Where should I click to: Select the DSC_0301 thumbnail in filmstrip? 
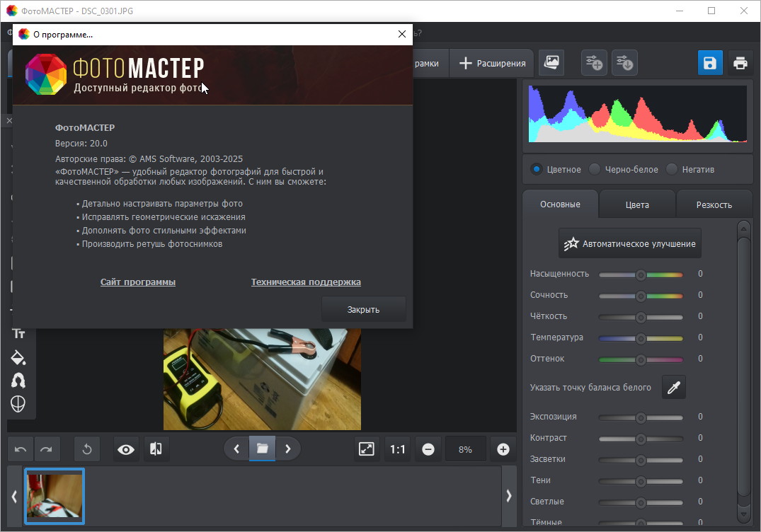[x=55, y=496]
